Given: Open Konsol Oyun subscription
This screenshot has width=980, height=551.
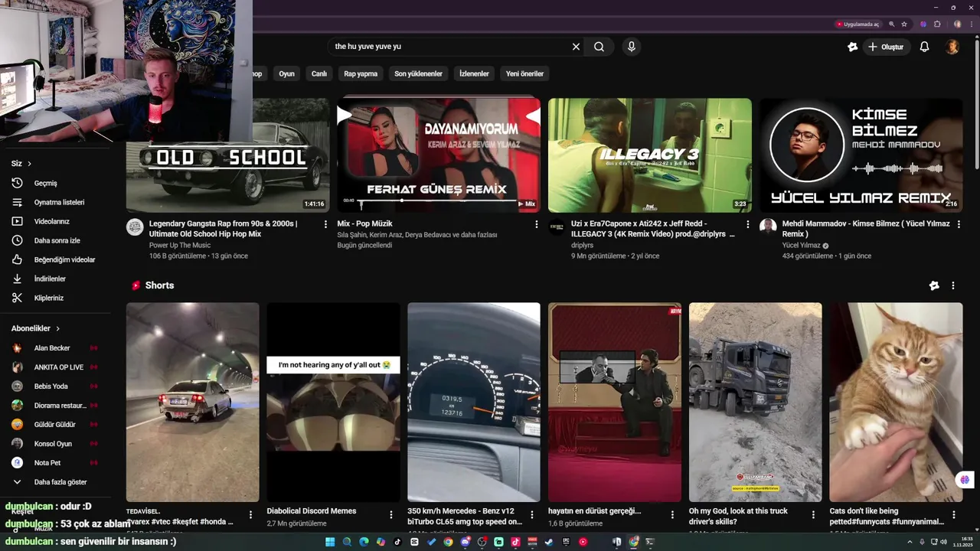Looking at the screenshot, I should [x=55, y=444].
